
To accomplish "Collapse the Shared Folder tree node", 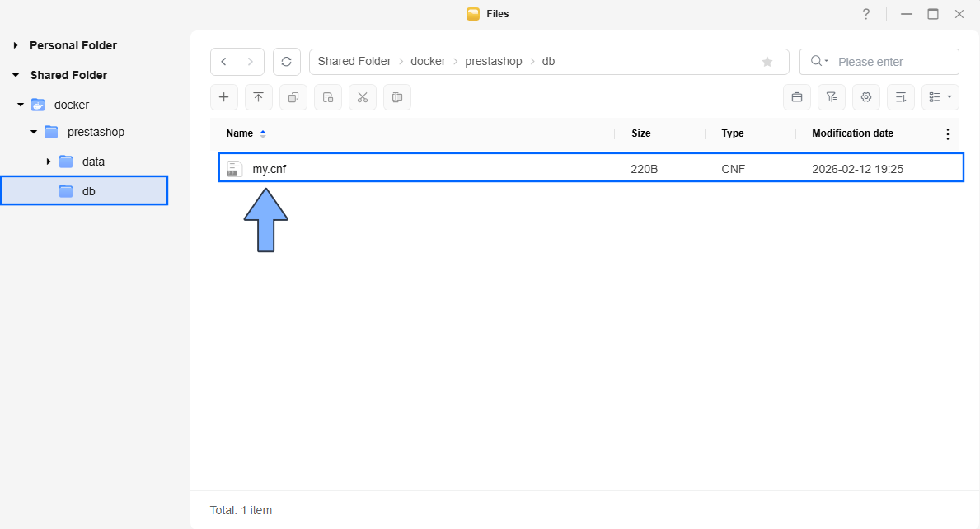I will click(16, 75).
